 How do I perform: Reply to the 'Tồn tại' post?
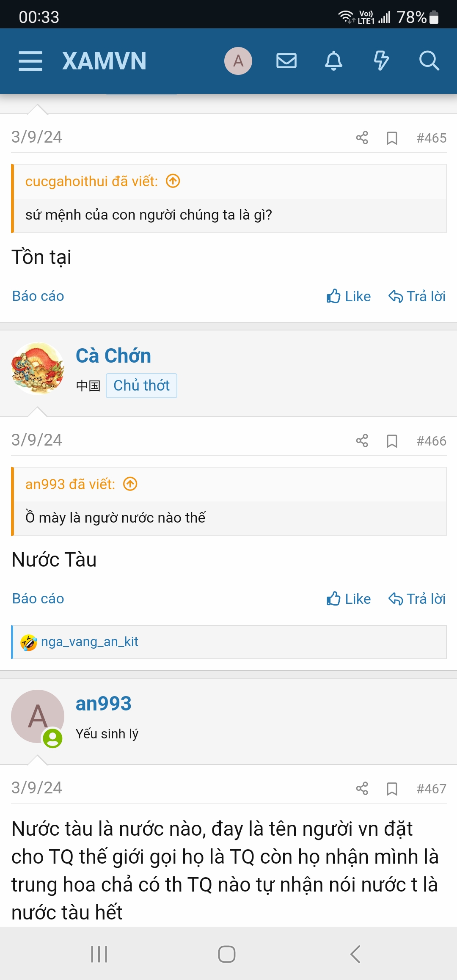coord(417,296)
